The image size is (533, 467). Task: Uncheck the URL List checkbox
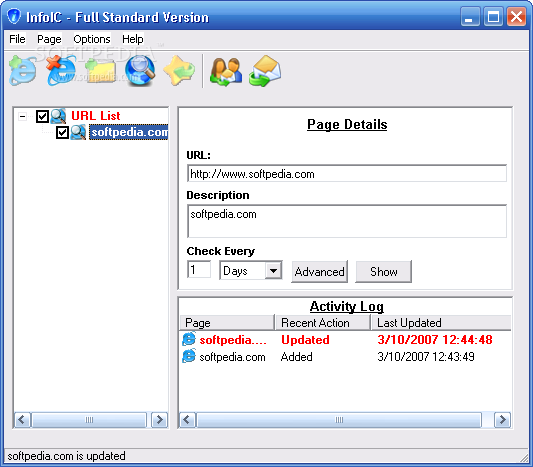42,116
